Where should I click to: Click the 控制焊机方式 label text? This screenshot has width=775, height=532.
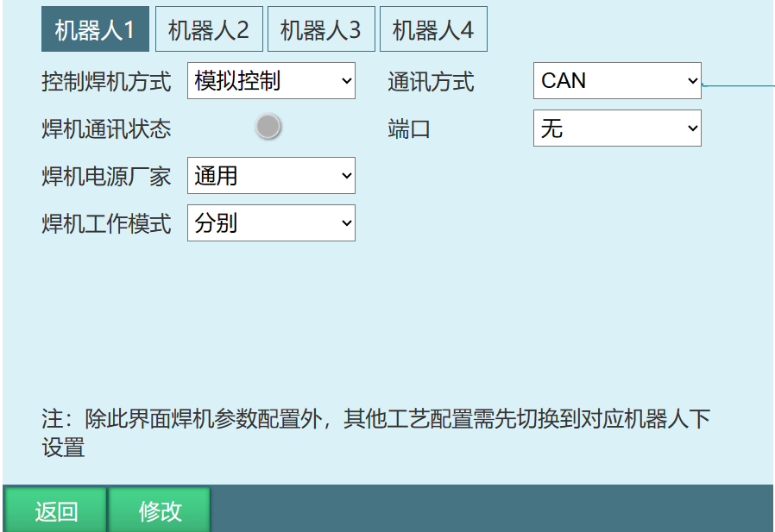(106, 82)
